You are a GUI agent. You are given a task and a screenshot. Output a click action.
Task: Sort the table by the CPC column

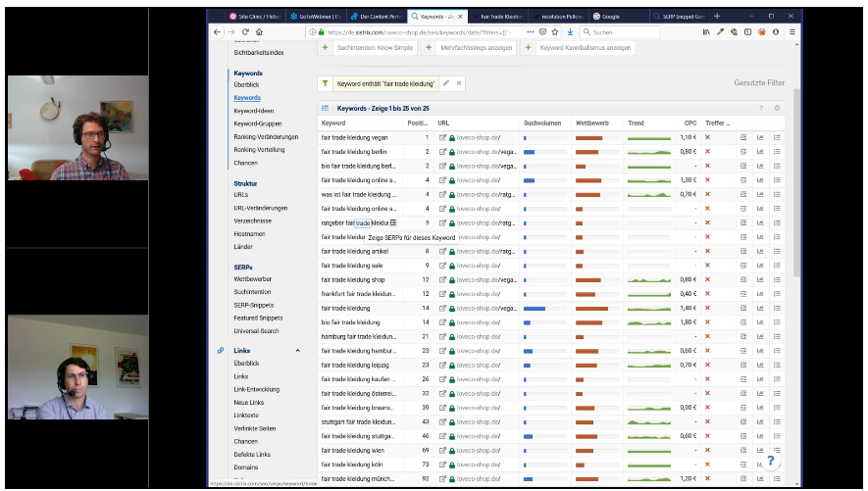(690, 123)
